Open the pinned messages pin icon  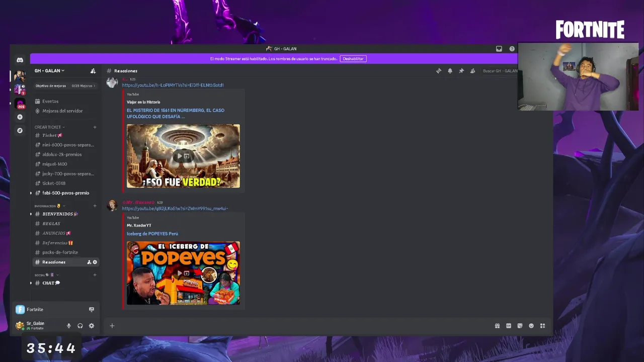(x=461, y=71)
